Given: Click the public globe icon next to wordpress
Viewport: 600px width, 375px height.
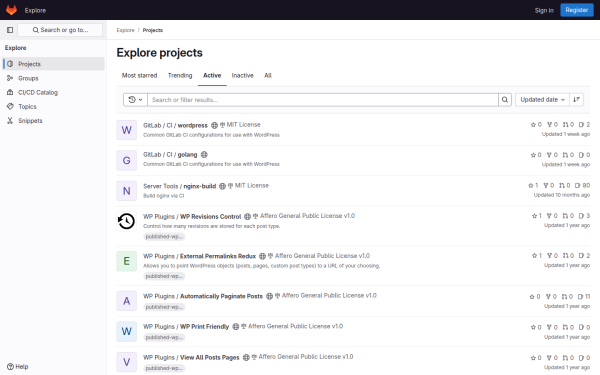Looking at the screenshot, I should point(215,126).
